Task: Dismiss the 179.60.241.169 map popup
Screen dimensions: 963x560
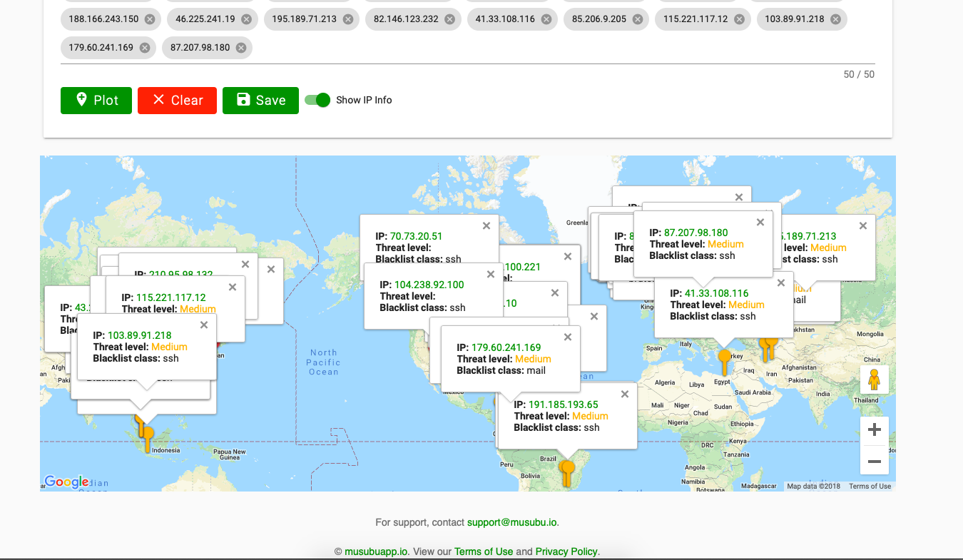Action: 568,337
